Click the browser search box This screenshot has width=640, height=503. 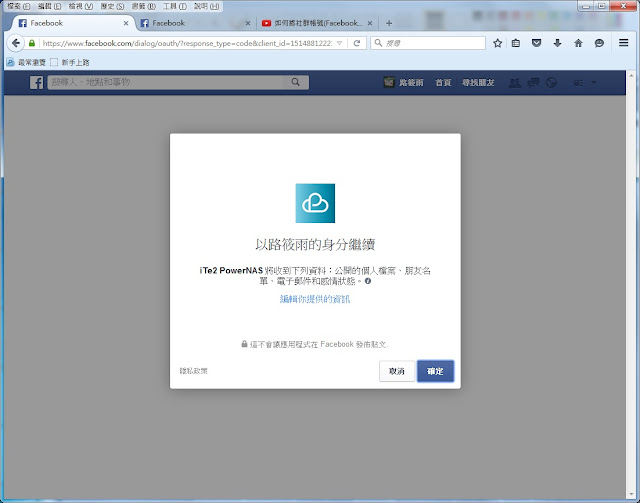click(x=428, y=43)
